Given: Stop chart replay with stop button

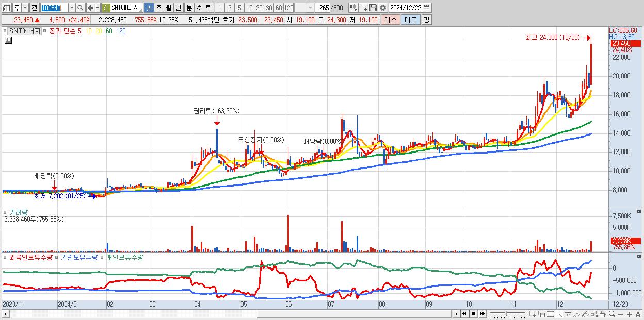Looking at the screenshot, I should coord(474,314).
